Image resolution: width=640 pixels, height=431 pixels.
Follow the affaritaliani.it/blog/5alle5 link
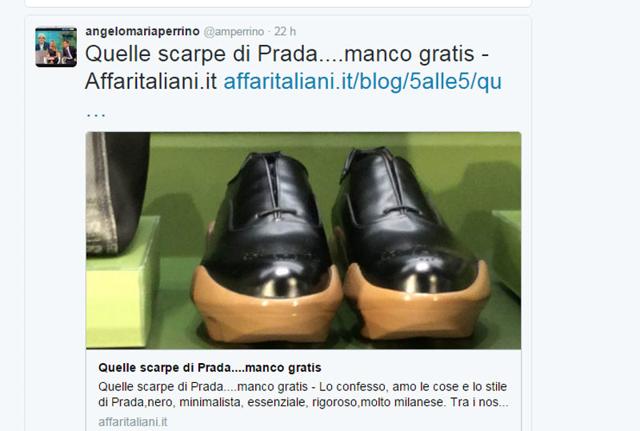click(x=362, y=82)
